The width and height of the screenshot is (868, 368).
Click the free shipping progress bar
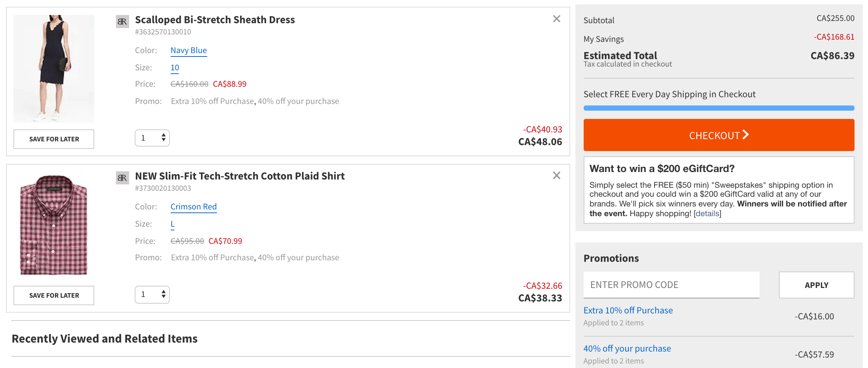(x=719, y=108)
